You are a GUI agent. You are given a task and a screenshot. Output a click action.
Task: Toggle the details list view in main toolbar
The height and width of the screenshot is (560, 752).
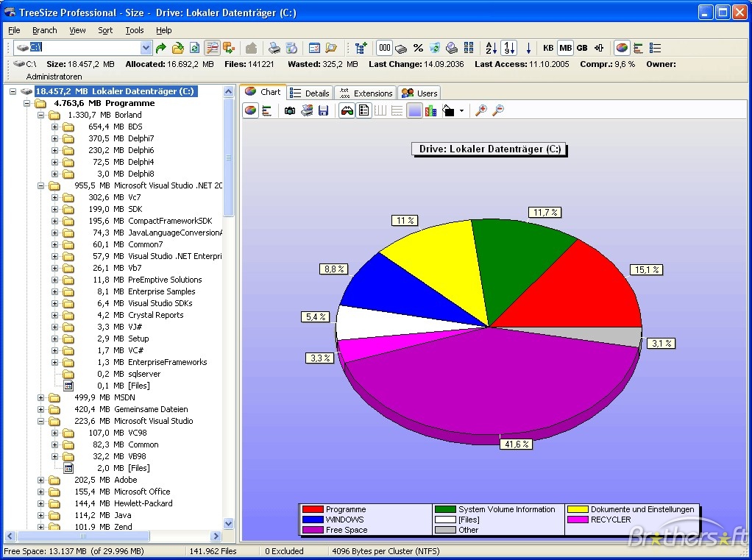pos(655,48)
